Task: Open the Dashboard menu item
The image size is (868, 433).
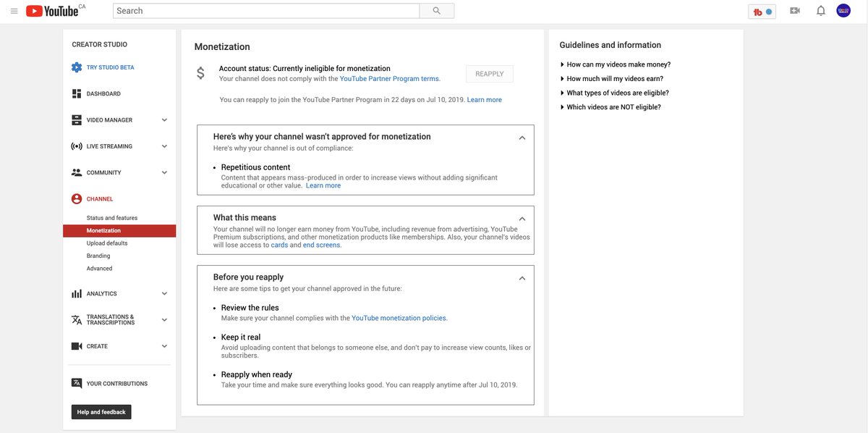Action: (103, 94)
